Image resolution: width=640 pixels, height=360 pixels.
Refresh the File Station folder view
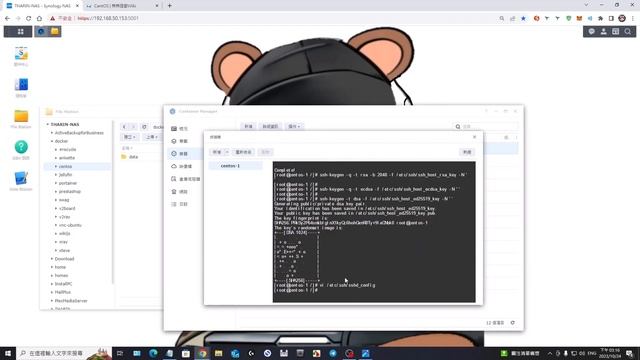(144, 127)
